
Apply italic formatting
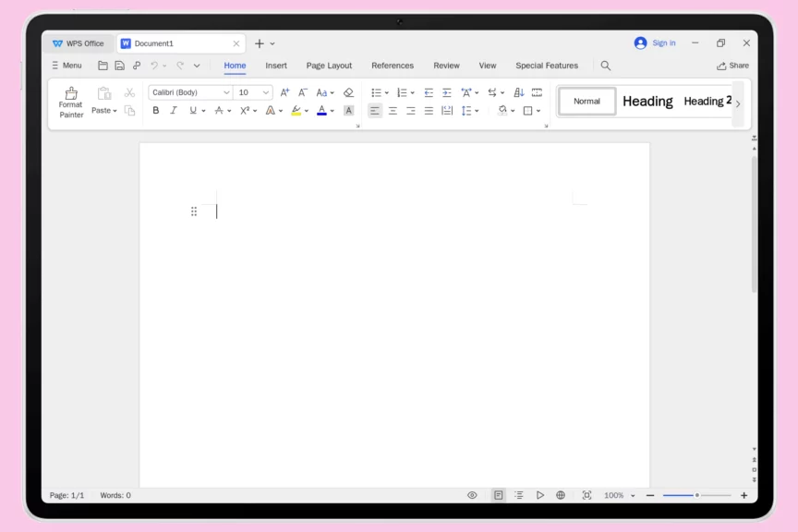pos(173,111)
